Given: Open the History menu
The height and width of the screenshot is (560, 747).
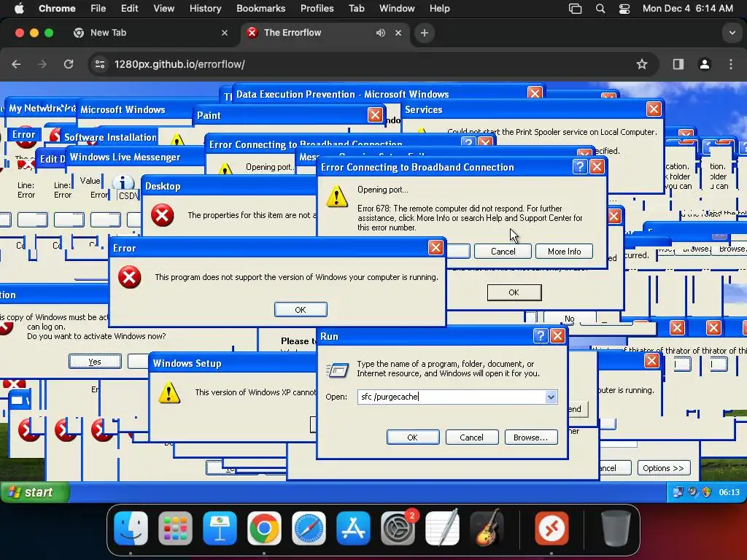Looking at the screenshot, I should pos(205,9).
